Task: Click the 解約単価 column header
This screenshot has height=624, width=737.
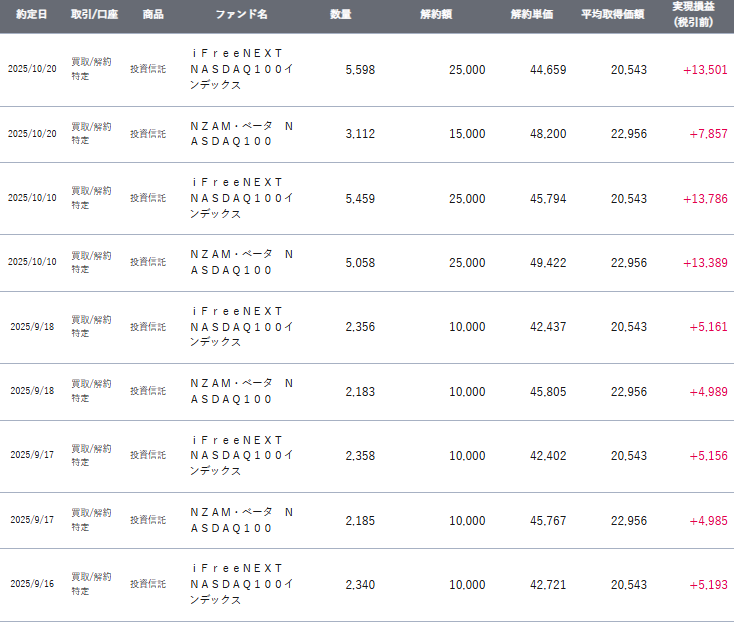Action: point(532,15)
